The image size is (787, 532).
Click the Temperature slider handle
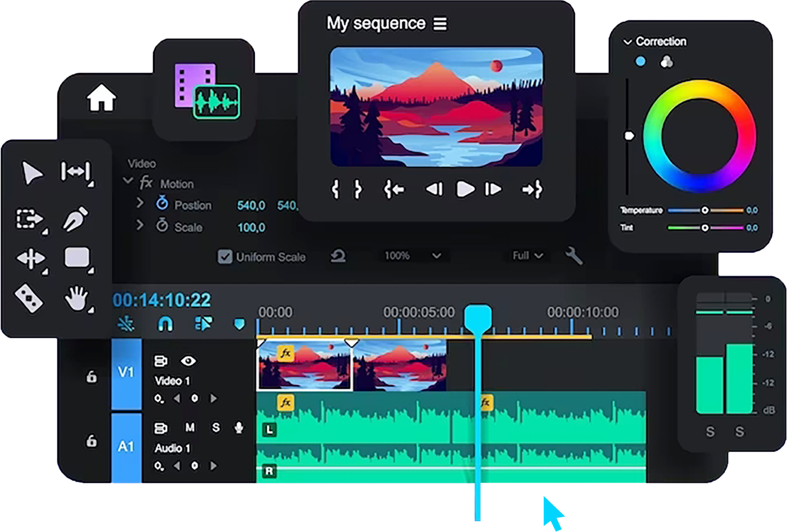tap(705, 210)
